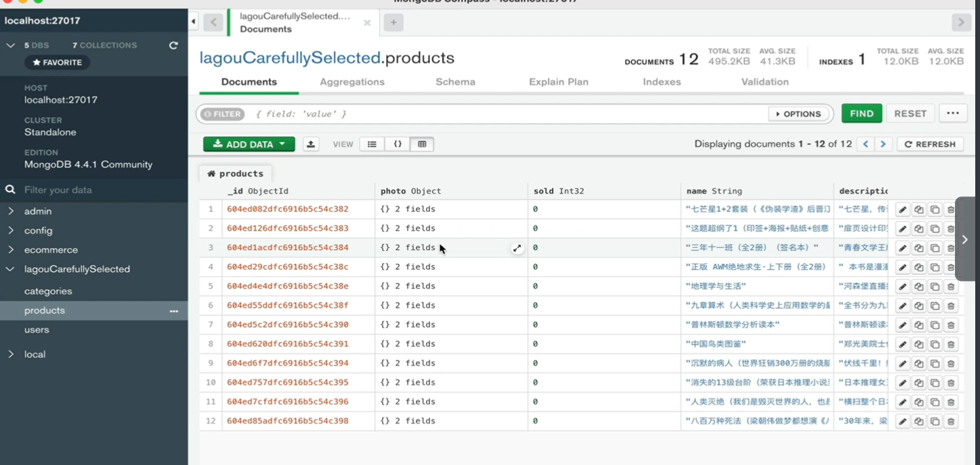This screenshot has width=980, height=465.
Task: Refresh the databases list in sidebar
Action: [x=173, y=45]
